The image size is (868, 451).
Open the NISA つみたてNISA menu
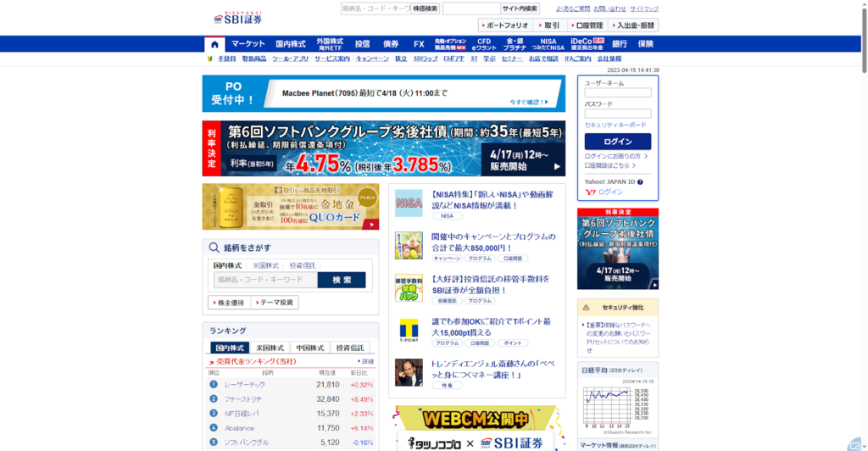(548, 44)
